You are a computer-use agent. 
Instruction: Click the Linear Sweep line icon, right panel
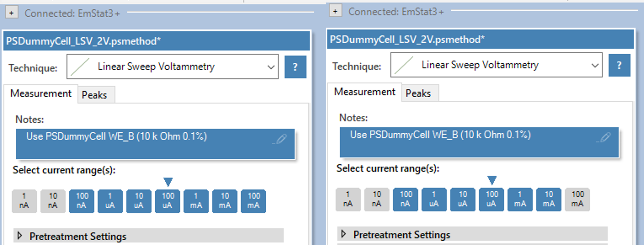[404, 65]
